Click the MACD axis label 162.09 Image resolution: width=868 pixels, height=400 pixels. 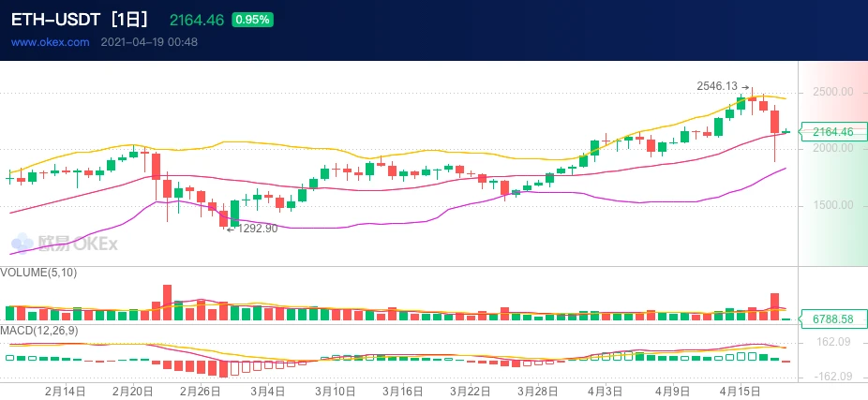(833, 342)
